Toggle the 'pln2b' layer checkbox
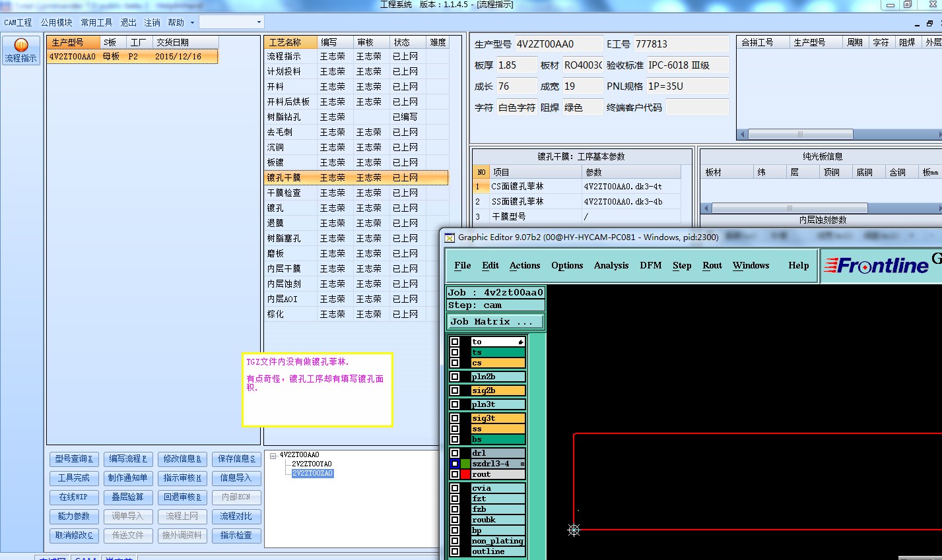This screenshot has width=942, height=560. (455, 377)
